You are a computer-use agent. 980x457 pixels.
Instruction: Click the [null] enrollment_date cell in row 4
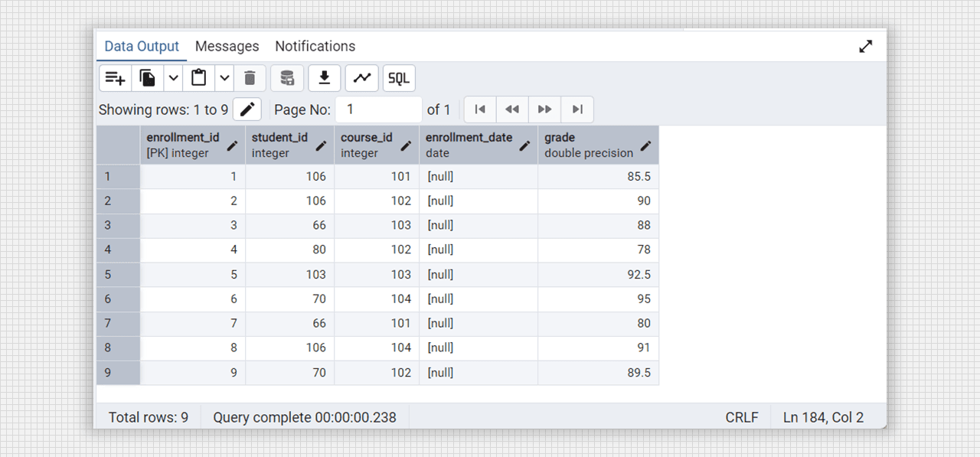pyautogui.click(x=479, y=250)
